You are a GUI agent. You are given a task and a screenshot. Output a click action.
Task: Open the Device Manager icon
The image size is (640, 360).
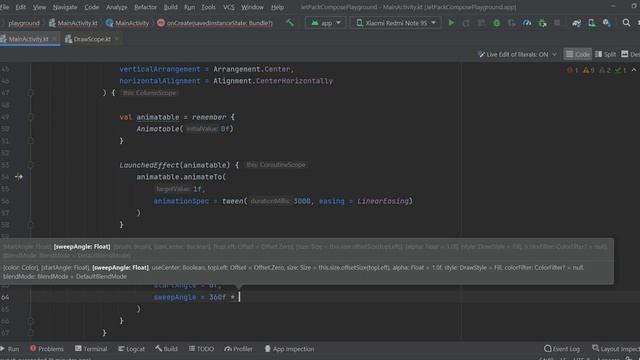(x=591, y=23)
